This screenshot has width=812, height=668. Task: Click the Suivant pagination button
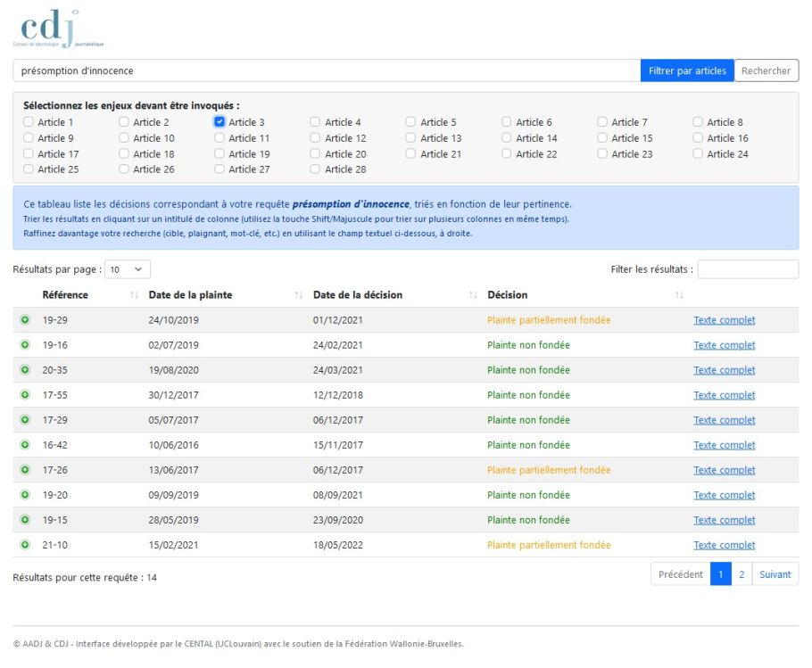775,574
